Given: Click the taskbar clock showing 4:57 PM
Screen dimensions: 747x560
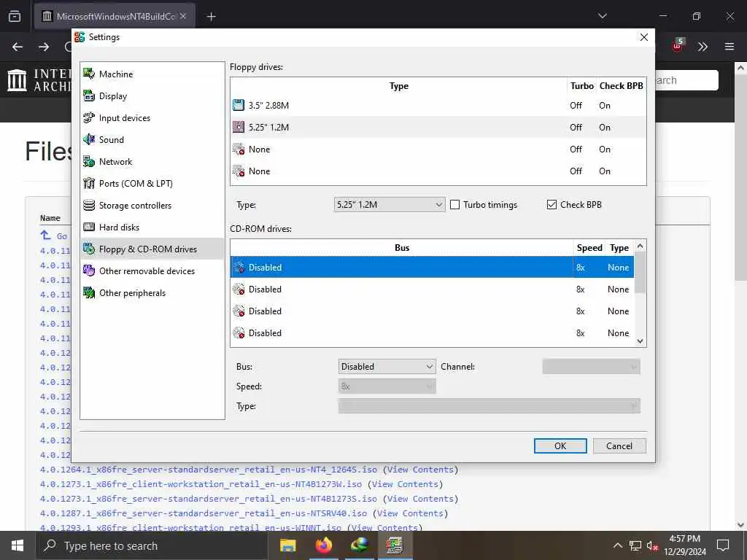Looking at the screenshot, I should pyautogui.click(x=684, y=545).
